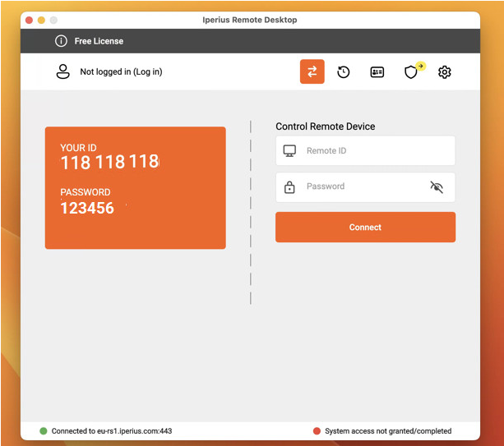Click the info icon beside Free License
The image size is (504, 446).
coord(61,41)
